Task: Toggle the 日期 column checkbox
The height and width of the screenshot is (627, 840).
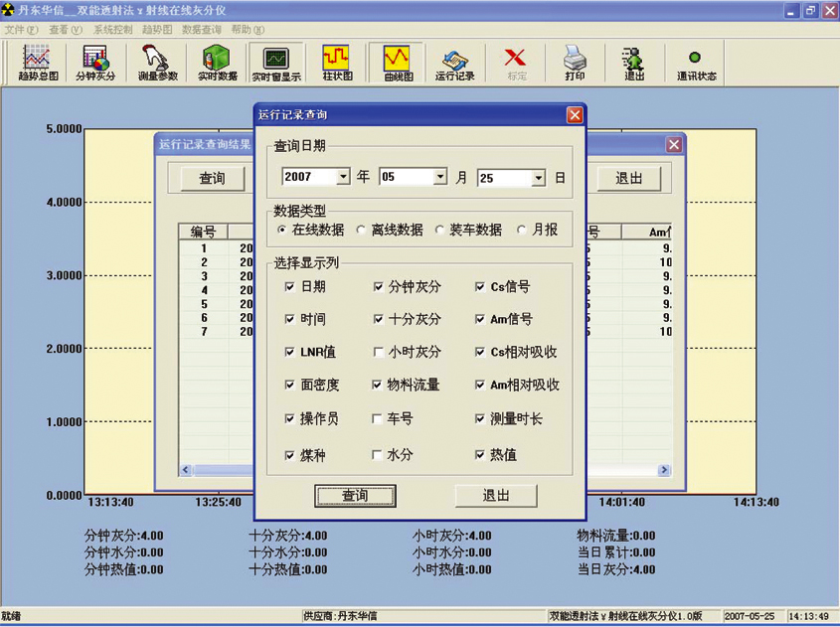Action: point(290,287)
